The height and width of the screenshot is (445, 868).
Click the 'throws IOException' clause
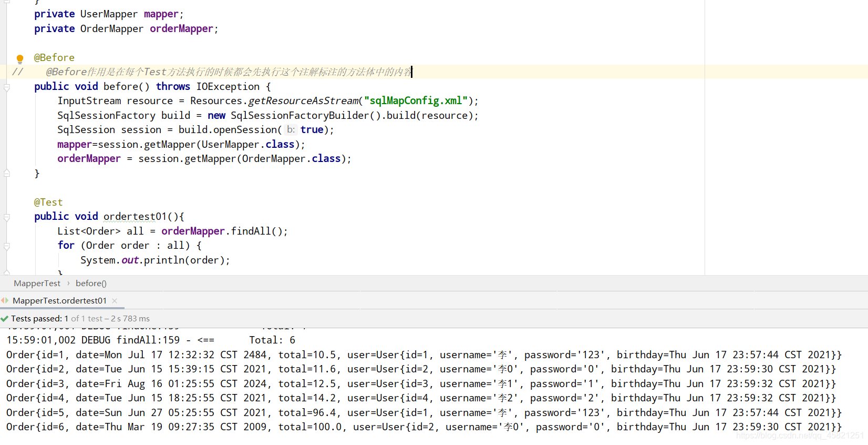(208, 87)
